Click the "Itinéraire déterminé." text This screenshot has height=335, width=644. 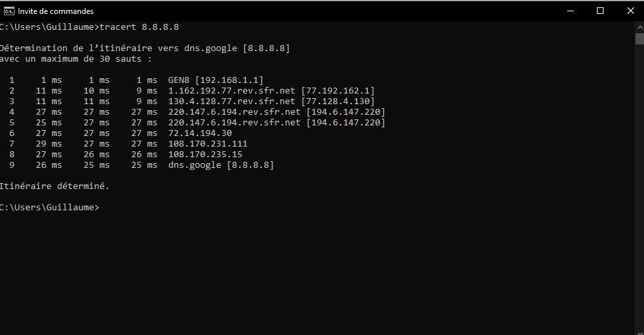pos(54,186)
